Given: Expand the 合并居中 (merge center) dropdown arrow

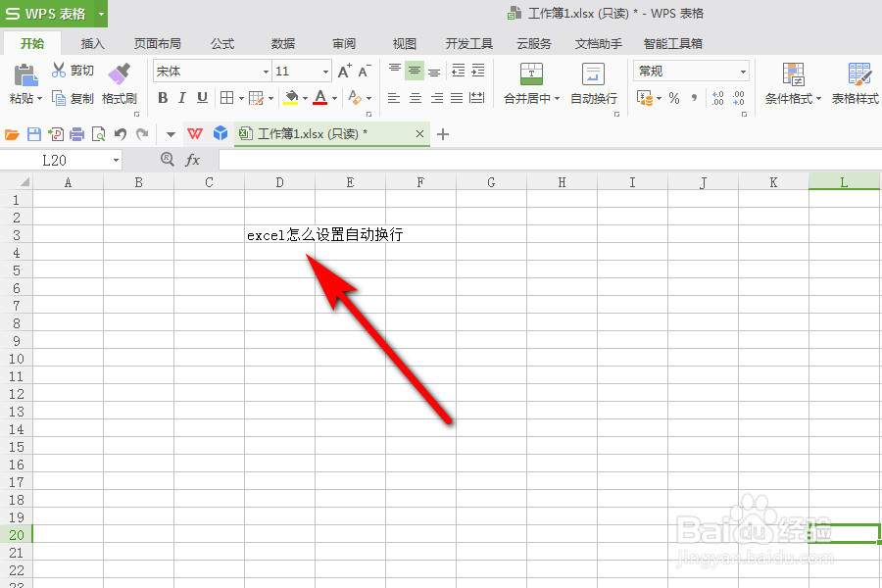Looking at the screenshot, I should 556,98.
